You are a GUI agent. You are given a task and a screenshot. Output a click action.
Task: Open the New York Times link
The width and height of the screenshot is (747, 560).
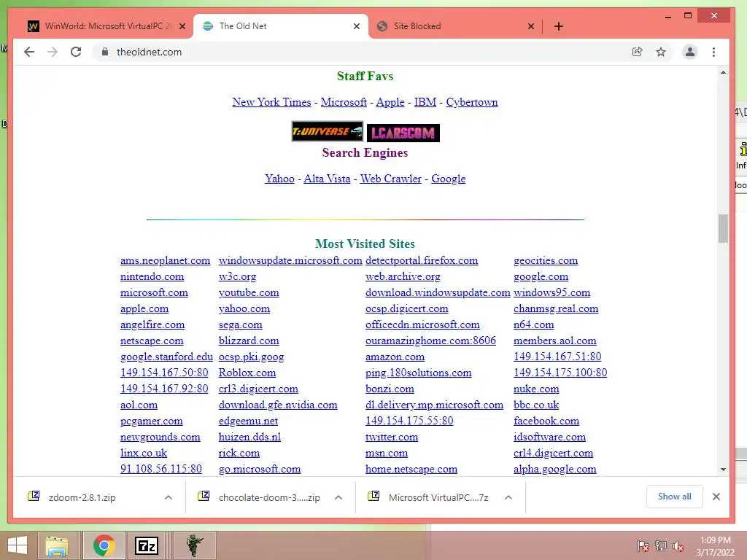pos(271,102)
